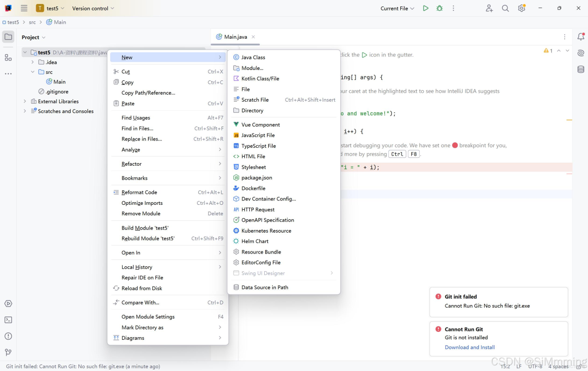Open the Structure tool window icon
The width and height of the screenshot is (588, 371).
point(8,58)
